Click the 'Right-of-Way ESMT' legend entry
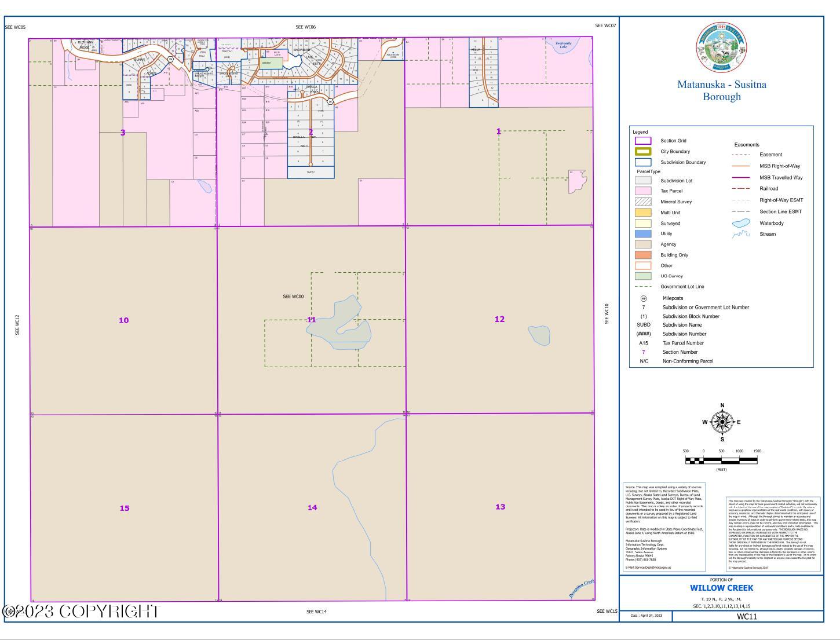This screenshot has height=640, width=840. (x=781, y=200)
